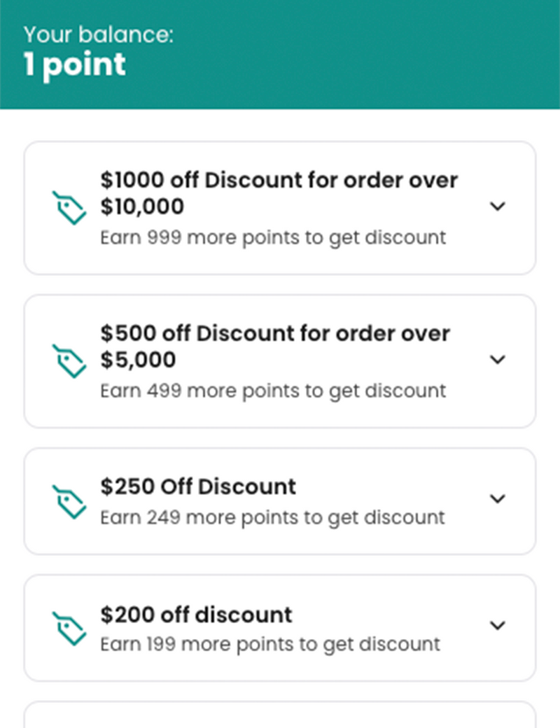Click 'Earn 499 more points to get discount'
The image size is (560, 728).
[x=273, y=391]
